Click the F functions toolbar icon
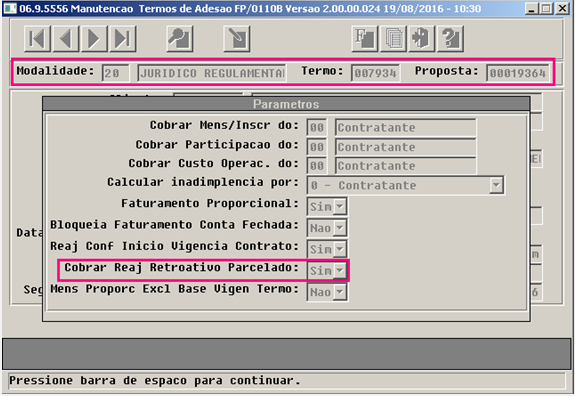 (365, 38)
